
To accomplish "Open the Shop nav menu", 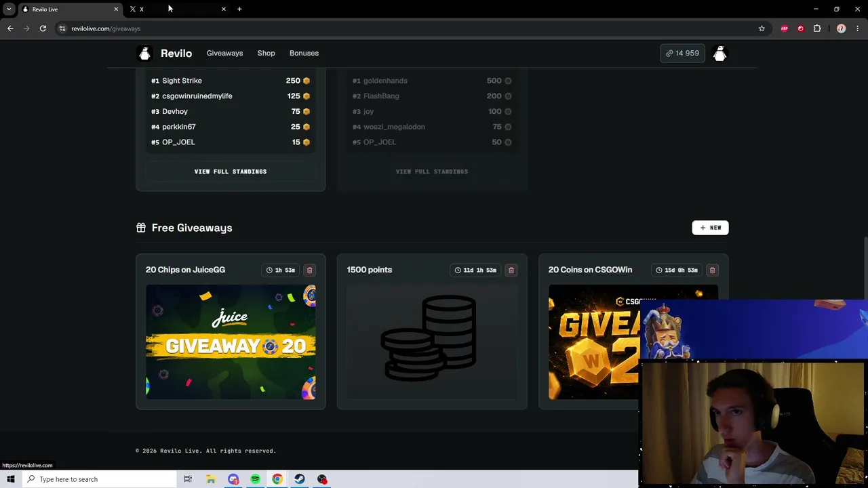I will (x=266, y=53).
